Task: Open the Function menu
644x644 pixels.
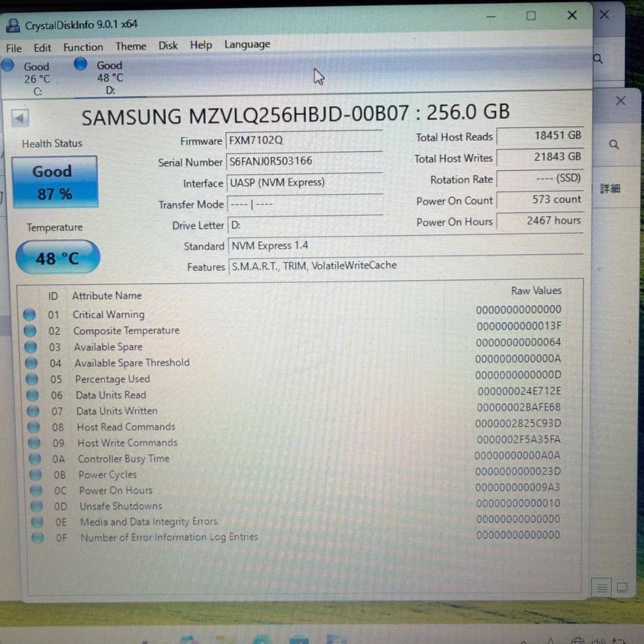Action: 83,47
